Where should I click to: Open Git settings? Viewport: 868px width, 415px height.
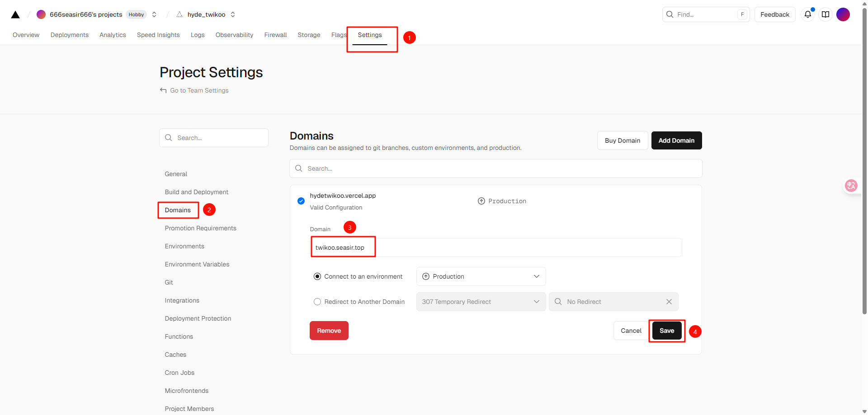tap(169, 282)
